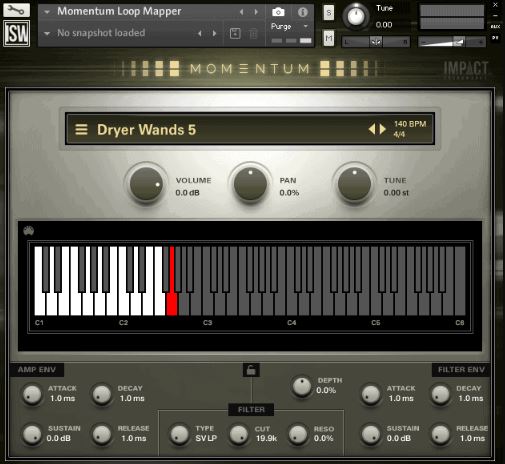
Task: Select the next snapshot arrow
Action: coord(214,33)
